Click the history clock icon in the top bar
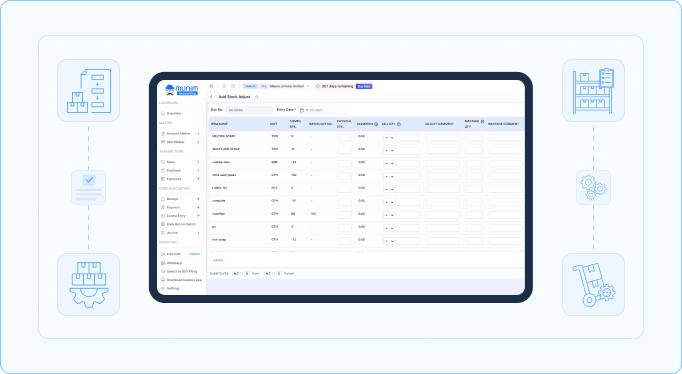 click(233, 86)
